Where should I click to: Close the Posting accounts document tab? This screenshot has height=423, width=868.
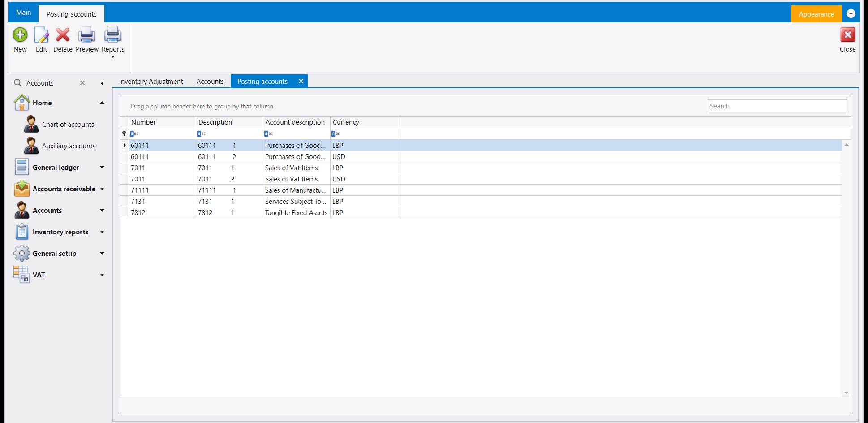(x=301, y=81)
